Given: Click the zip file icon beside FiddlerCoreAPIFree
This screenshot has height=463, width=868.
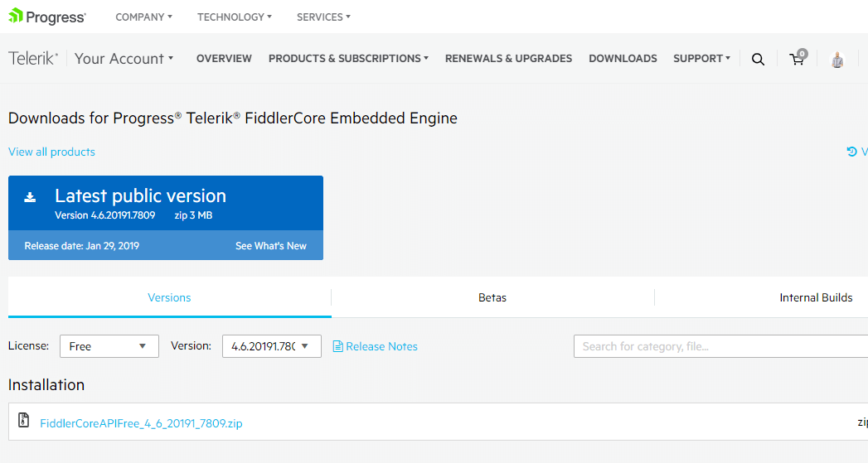Looking at the screenshot, I should point(23,420).
